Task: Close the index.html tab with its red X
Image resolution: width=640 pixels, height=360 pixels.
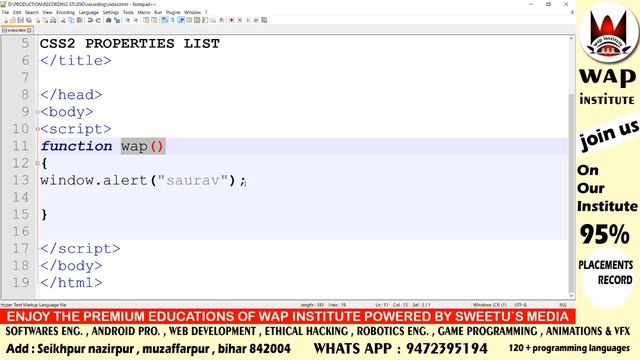Action: click(29, 30)
